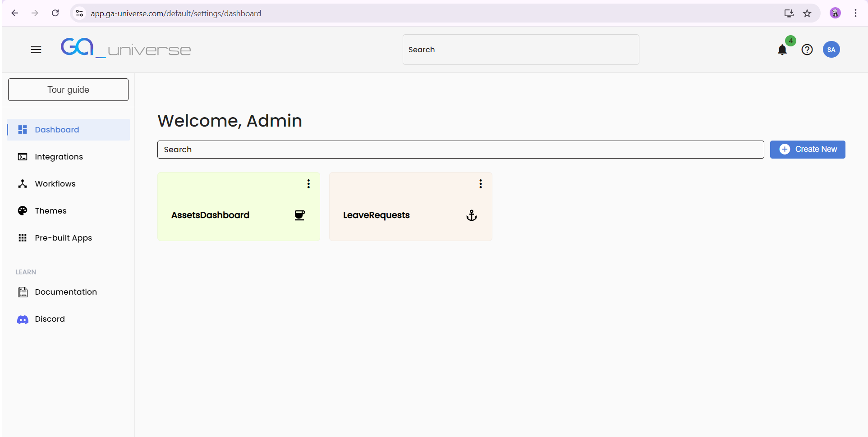Select Dashboard in the sidebar
Image resolution: width=868 pixels, height=437 pixels.
[x=69, y=130]
